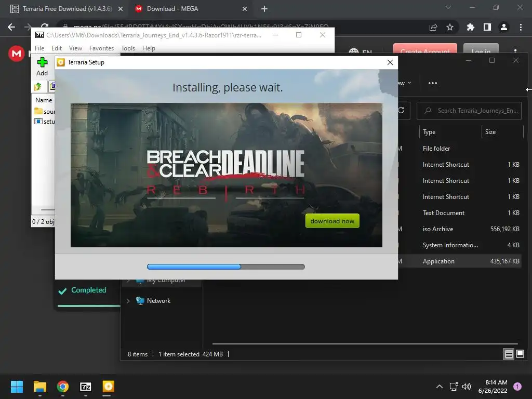This screenshot has height=399, width=532.
Task: Open 7-Zip from the taskbar
Action: click(x=86, y=387)
